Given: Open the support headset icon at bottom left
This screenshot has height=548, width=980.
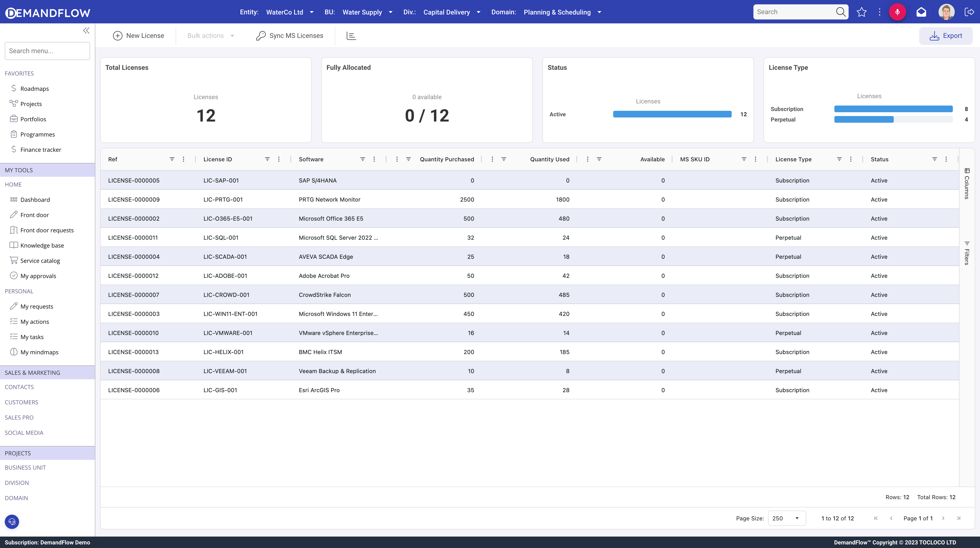Looking at the screenshot, I should click(x=12, y=522).
